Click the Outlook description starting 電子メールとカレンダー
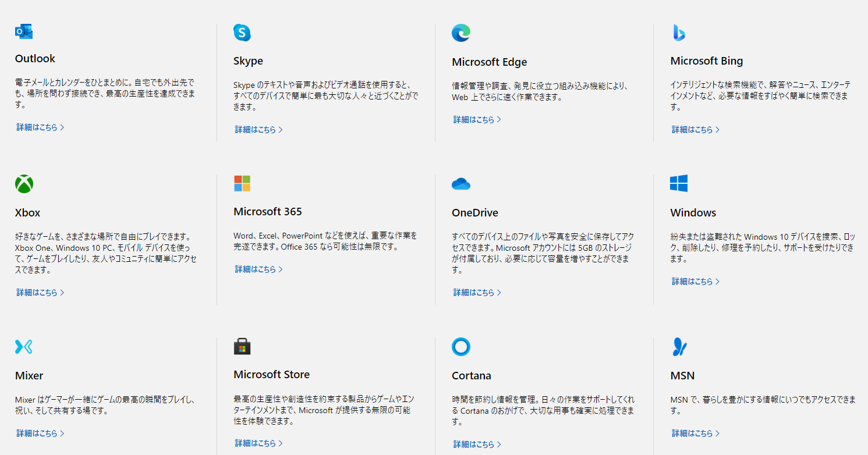The width and height of the screenshot is (868, 455). pyautogui.click(x=105, y=94)
